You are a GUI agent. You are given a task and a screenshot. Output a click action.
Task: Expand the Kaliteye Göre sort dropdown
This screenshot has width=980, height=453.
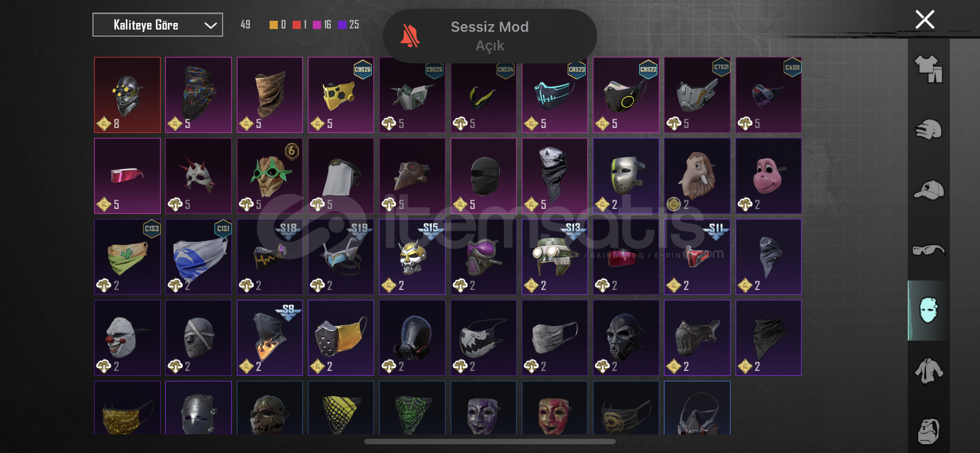tap(157, 25)
